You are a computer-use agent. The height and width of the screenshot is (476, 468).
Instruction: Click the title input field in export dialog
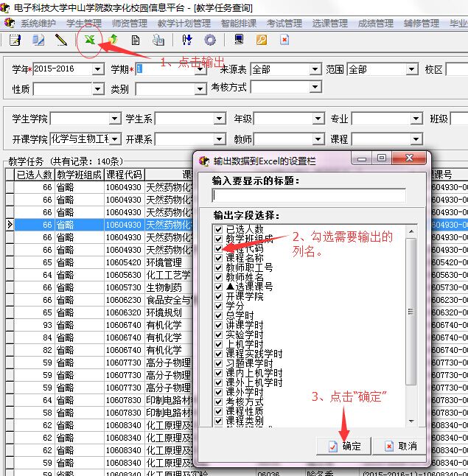pyautogui.click(x=309, y=195)
